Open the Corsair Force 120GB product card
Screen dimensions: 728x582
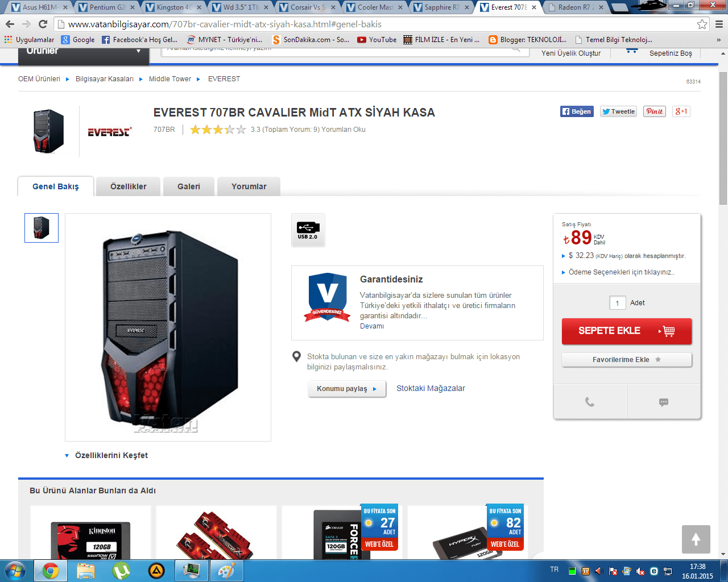[342, 533]
